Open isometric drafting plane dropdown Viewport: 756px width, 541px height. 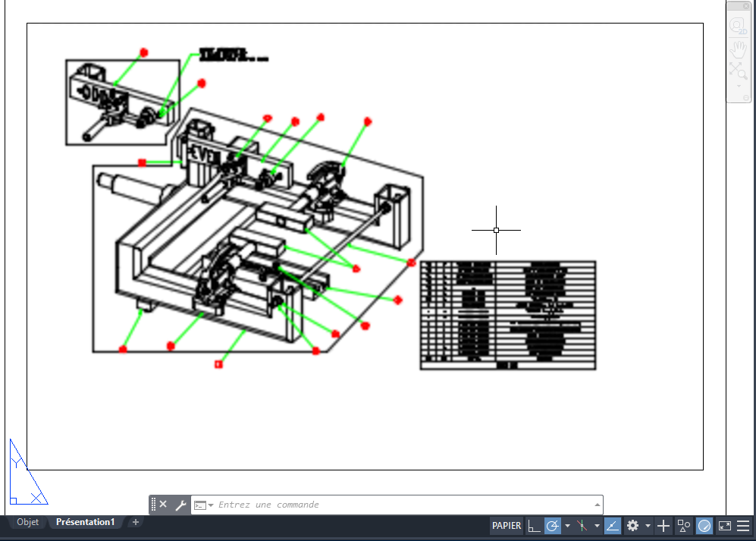point(597,526)
